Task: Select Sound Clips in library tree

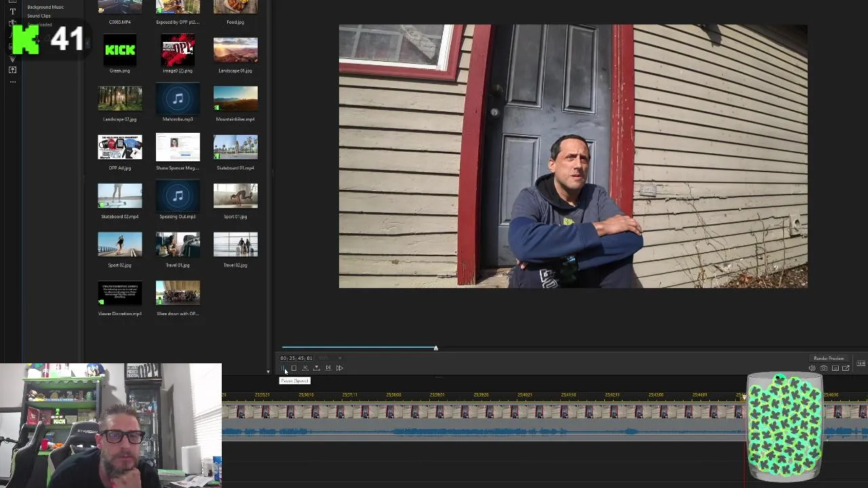Action: [x=39, y=16]
